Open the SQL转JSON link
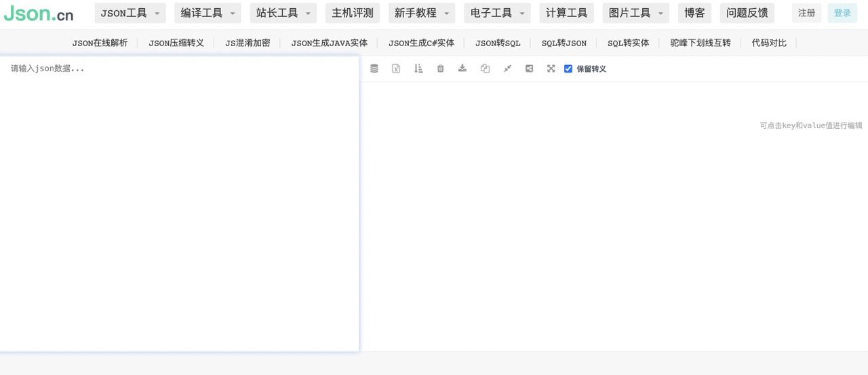This screenshot has height=375, width=868. click(x=564, y=43)
